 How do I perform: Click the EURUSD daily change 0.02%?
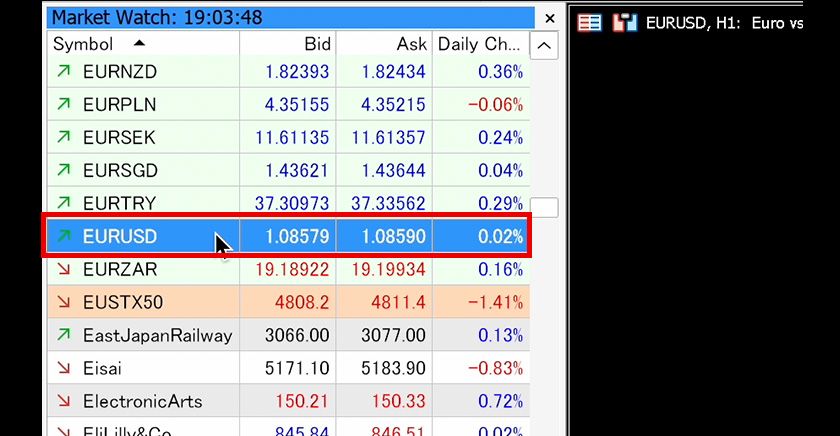coord(501,236)
